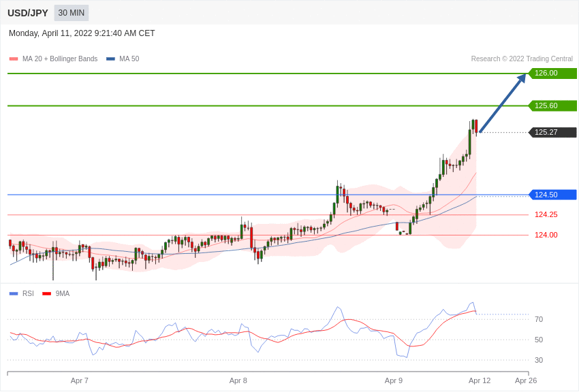Click the RSI 50 axis value

click(x=539, y=340)
